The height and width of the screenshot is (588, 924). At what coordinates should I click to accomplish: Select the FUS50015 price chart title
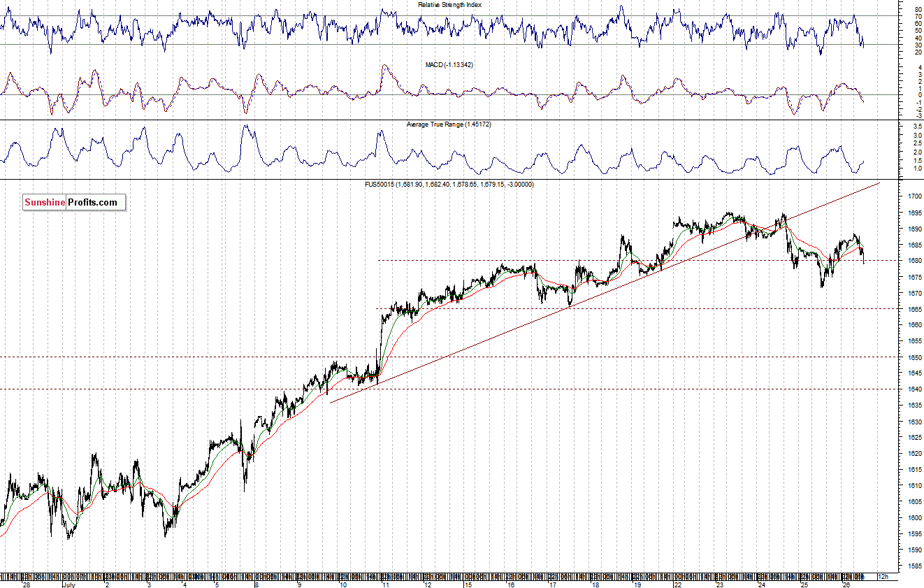449,185
